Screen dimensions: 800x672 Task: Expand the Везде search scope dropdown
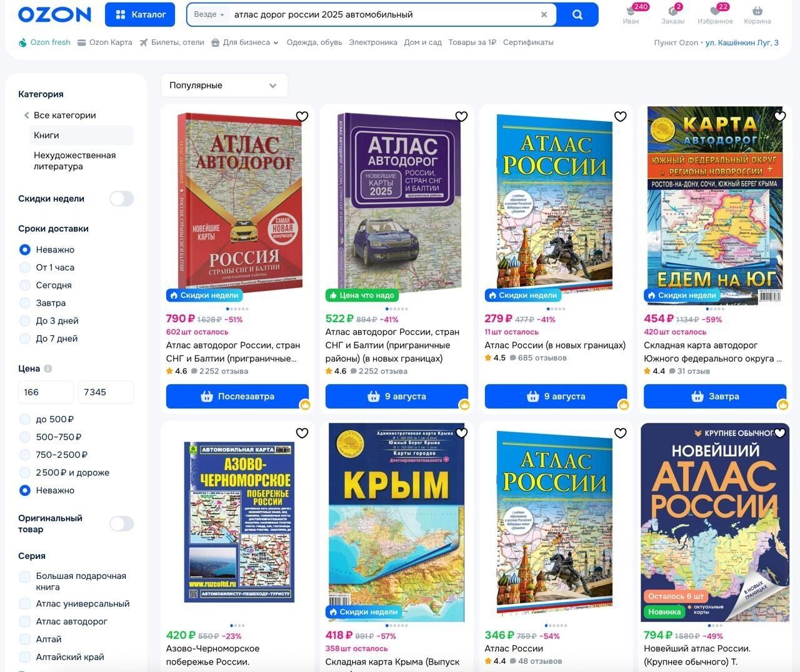pyautogui.click(x=209, y=14)
